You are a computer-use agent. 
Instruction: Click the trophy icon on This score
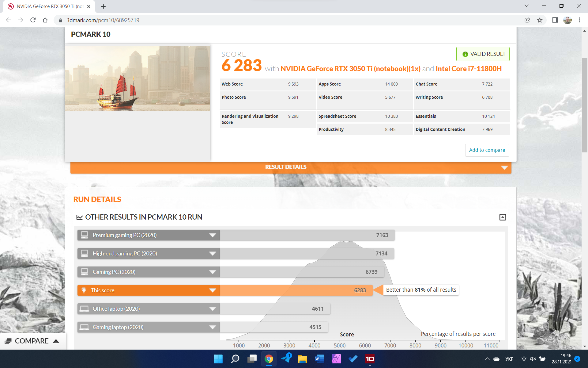(84, 290)
